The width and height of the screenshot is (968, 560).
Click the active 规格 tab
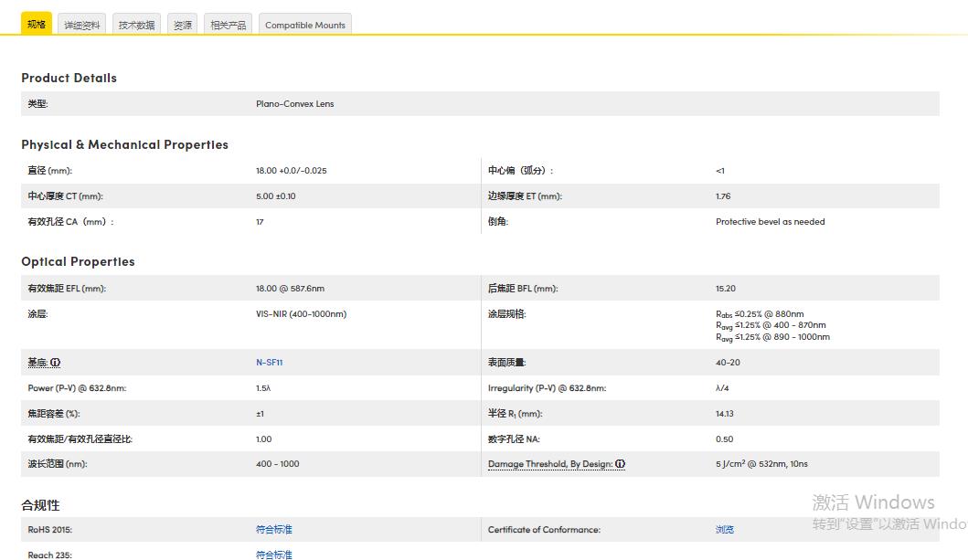click(x=37, y=24)
